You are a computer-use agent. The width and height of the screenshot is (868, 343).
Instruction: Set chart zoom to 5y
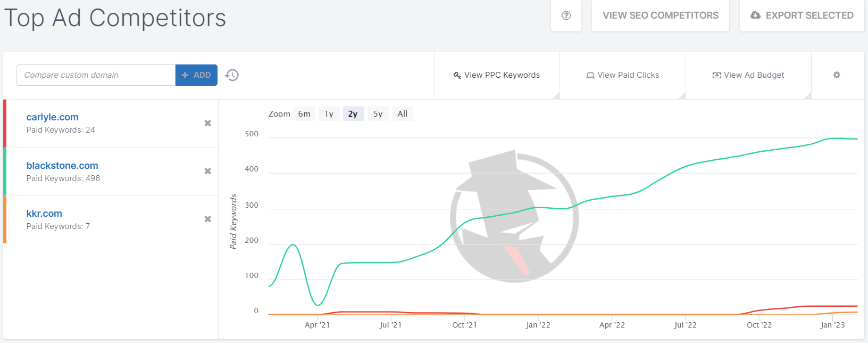tap(378, 114)
